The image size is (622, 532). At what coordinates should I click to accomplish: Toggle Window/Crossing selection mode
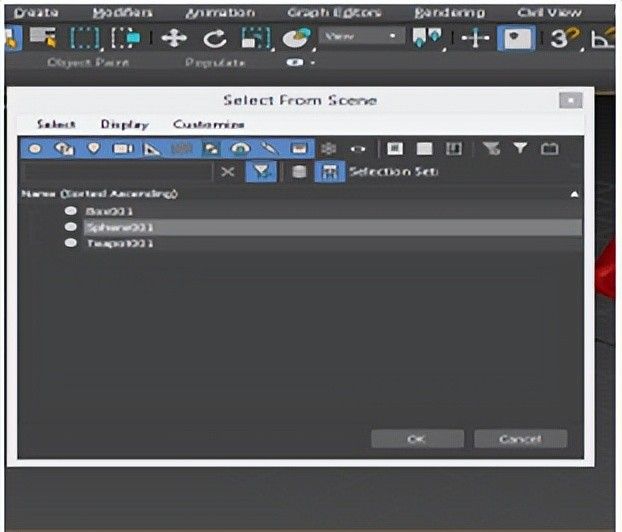(x=125, y=38)
